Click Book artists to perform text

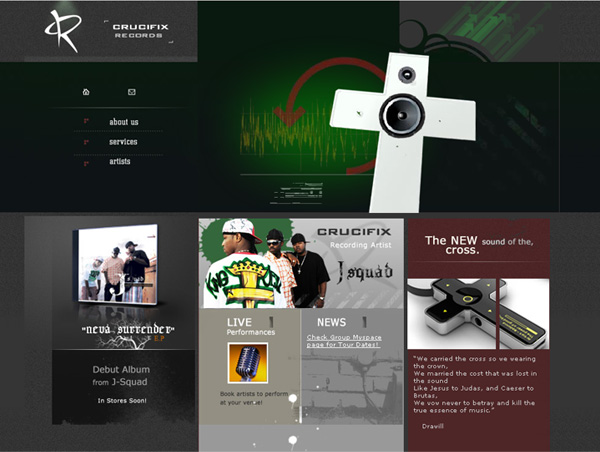254,398
